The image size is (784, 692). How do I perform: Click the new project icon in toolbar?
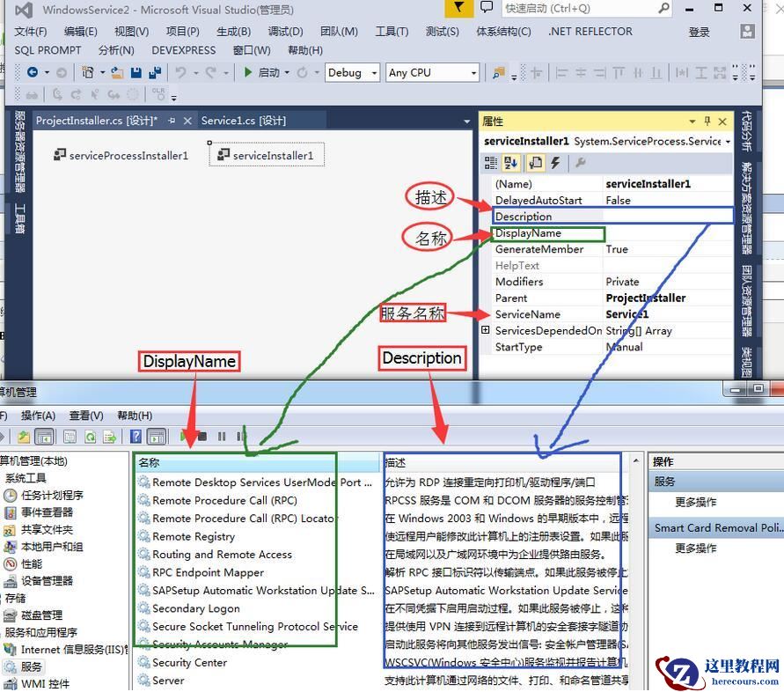[x=87, y=72]
